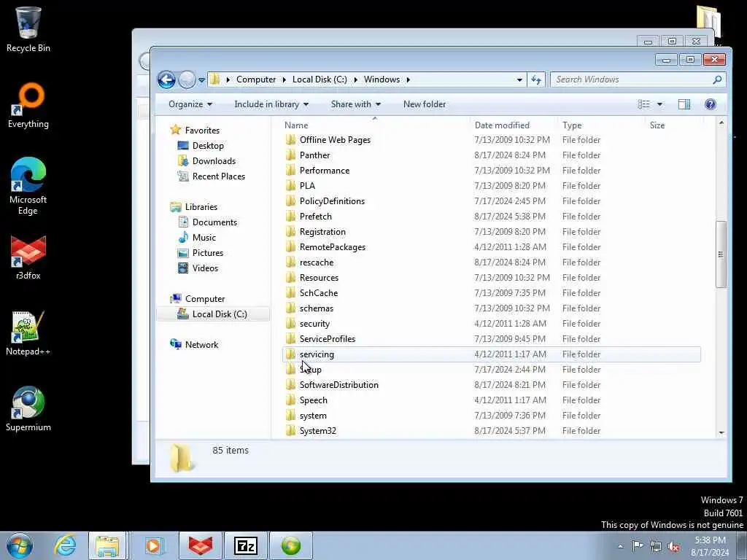Launch Supermium from the desktop
This screenshot has height=560, width=747.
(x=28, y=409)
